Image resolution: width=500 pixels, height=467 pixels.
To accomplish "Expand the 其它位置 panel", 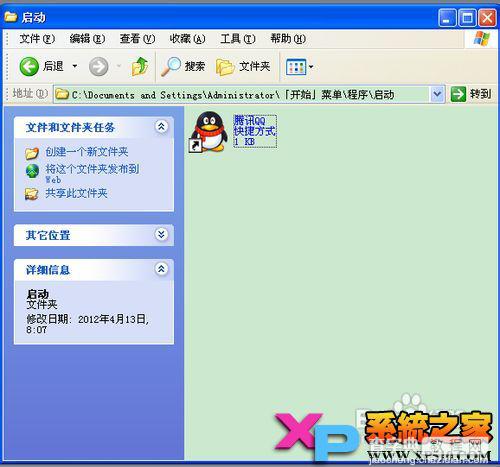I will (161, 235).
